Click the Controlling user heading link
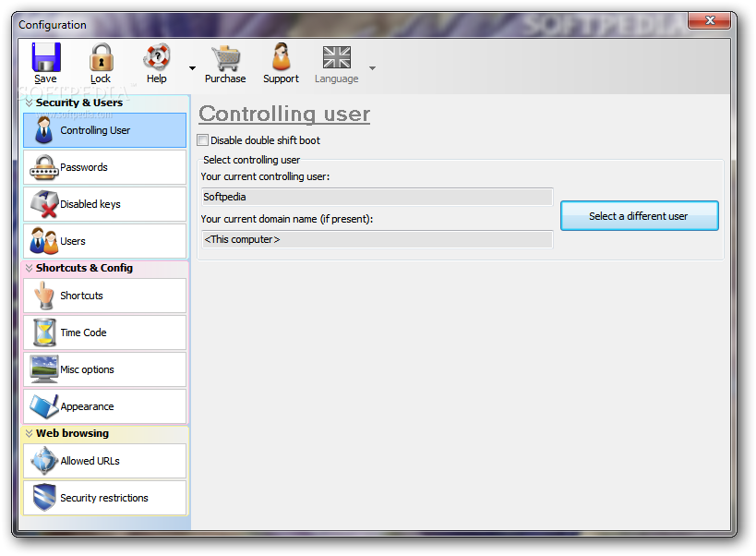 pos(284,115)
